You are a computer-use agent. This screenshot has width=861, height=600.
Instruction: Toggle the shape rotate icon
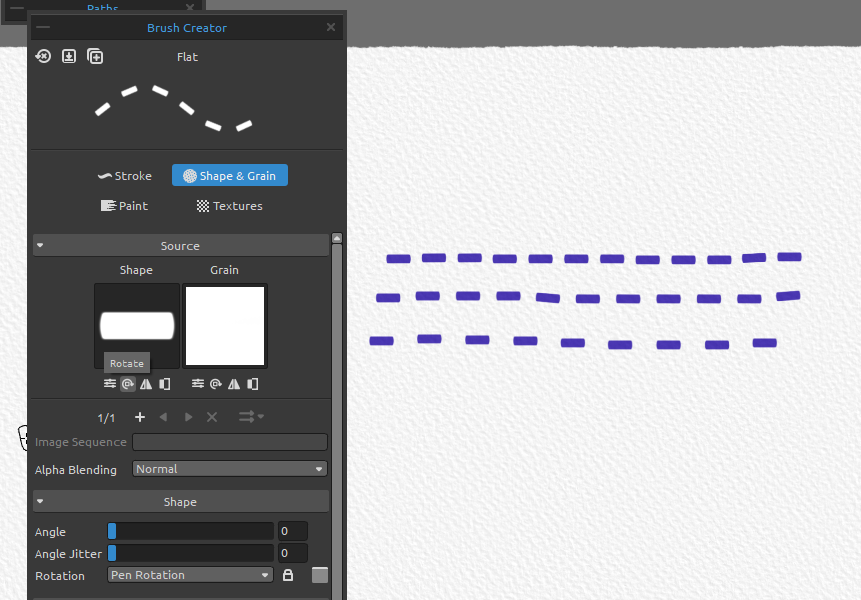(127, 383)
